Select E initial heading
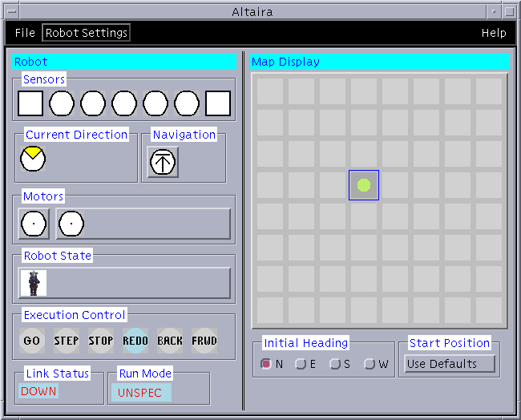The image size is (521, 420). 305,364
